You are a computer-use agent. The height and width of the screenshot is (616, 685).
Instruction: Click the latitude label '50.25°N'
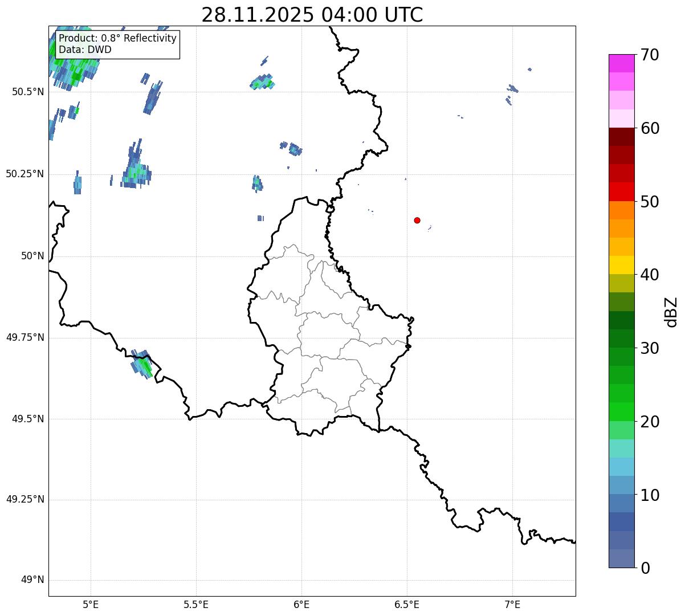pyautogui.click(x=25, y=174)
